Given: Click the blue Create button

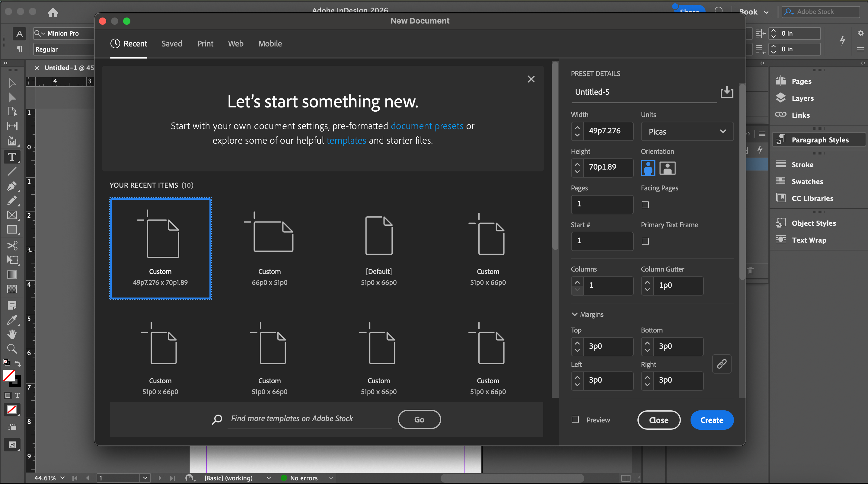Looking at the screenshot, I should (x=712, y=420).
